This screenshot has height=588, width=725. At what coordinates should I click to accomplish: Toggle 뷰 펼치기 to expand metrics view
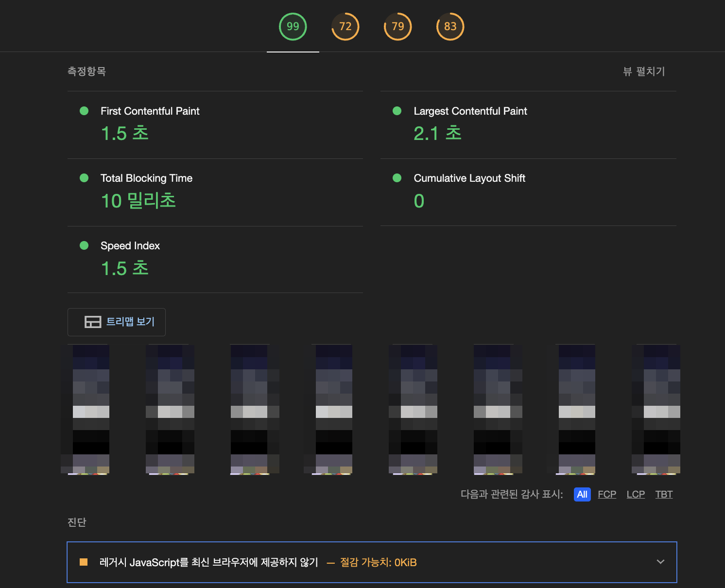(x=643, y=71)
